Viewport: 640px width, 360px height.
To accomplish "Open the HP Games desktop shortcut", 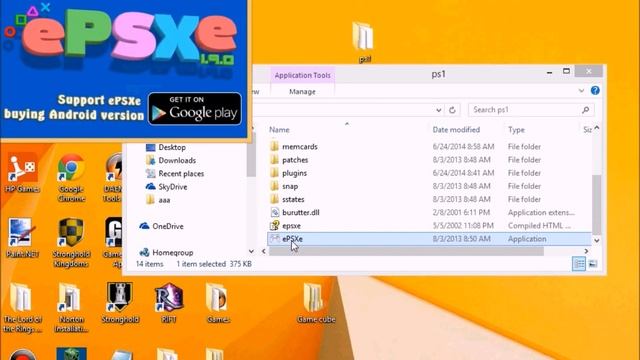I will coord(22,173).
